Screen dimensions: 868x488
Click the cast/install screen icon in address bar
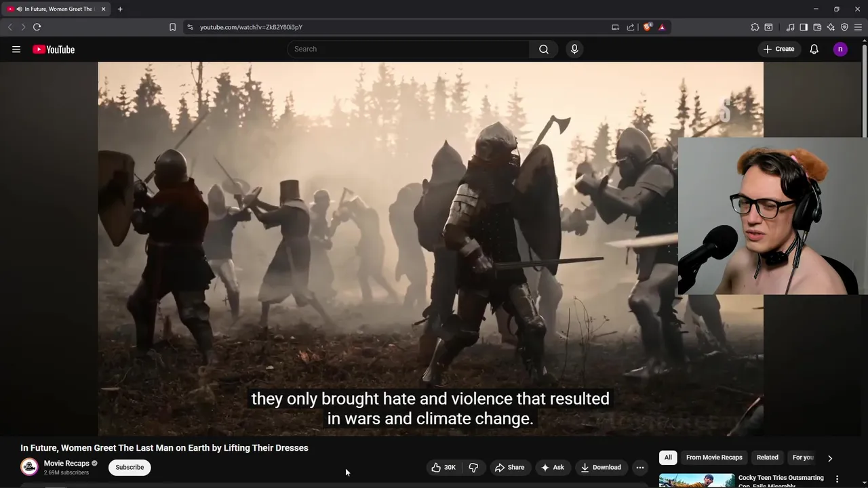[615, 27]
